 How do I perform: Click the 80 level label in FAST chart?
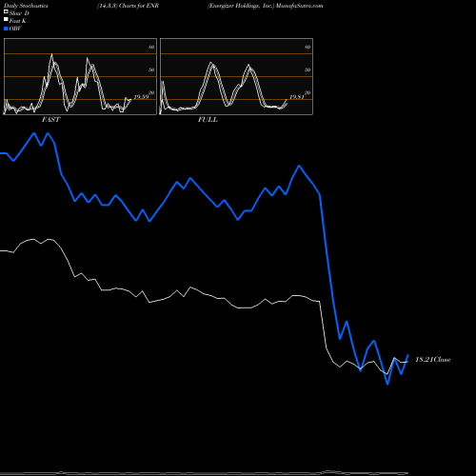coord(151,47)
